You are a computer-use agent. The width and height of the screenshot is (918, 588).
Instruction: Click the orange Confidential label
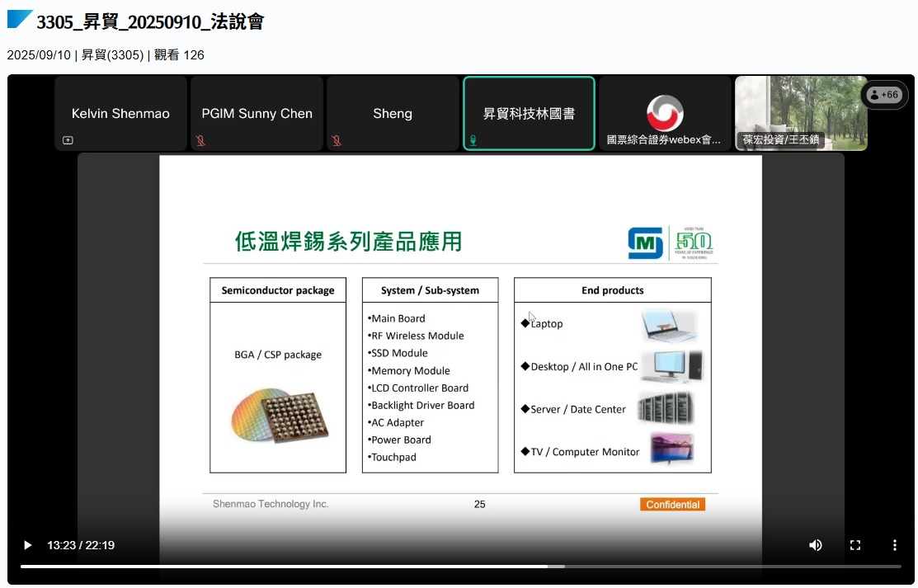[x=673, y=504]
